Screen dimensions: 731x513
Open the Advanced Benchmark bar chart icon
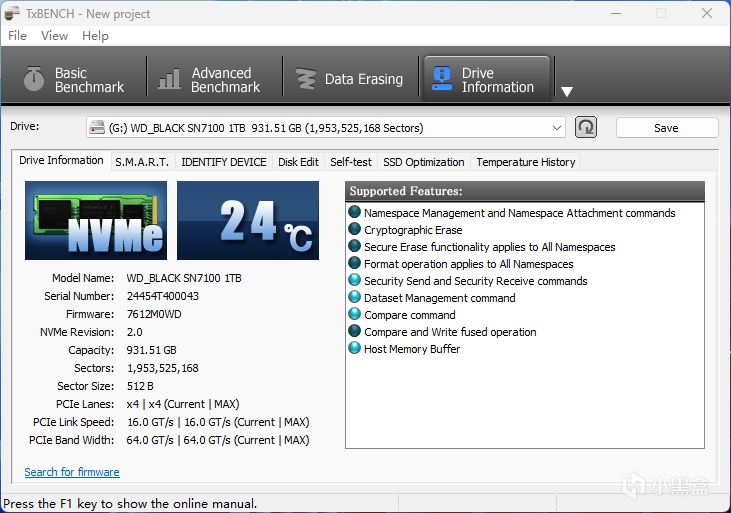click(x=169, y=79)
